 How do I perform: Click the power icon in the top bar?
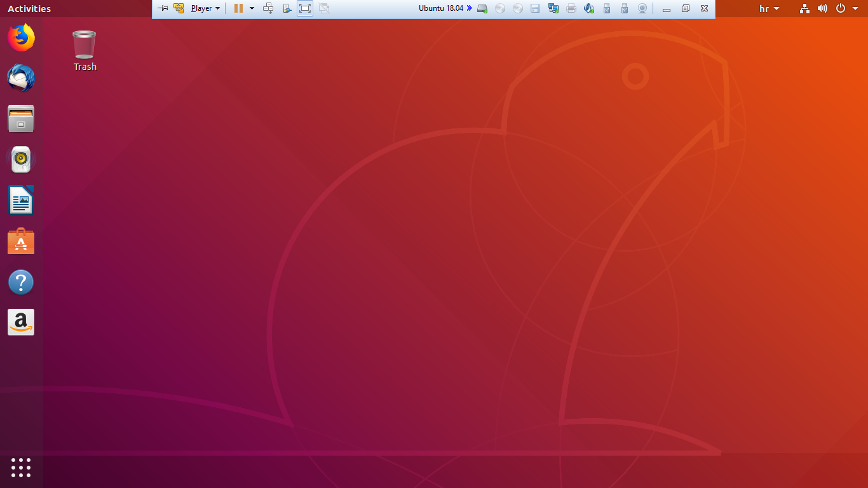(x=841, y=9)
